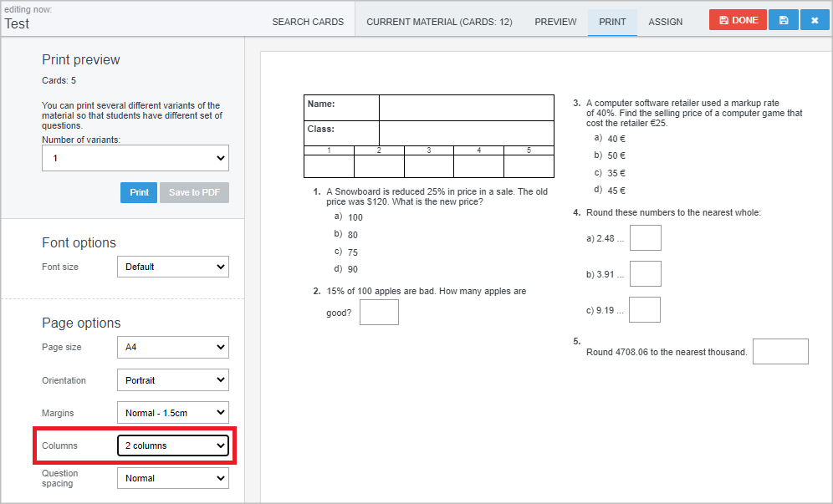Click the blue Print button
The height and width of the screenshot is (504, 833).
tap(139, 192)
